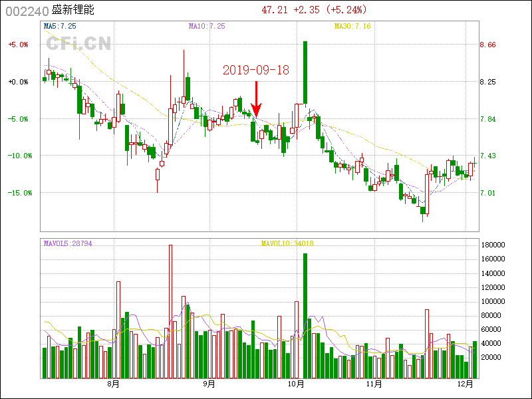This screenshot has height=399, width=532.
Task: Click the 8.66 price axis label
Action: tap(488, 45)
